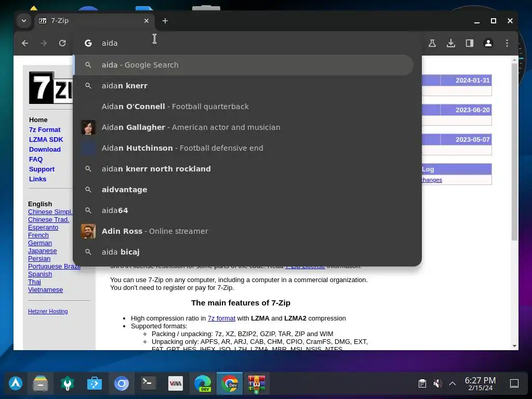
Task: Open the green settings wrench taskbar icon
Action: [67, 383]
